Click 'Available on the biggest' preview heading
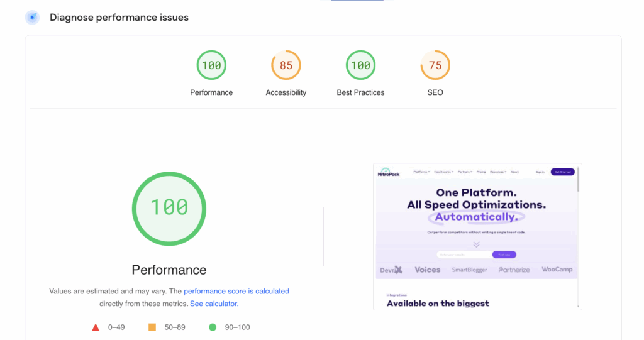The width and height of the screenshot is (644, 340). (x=438, y=304)
